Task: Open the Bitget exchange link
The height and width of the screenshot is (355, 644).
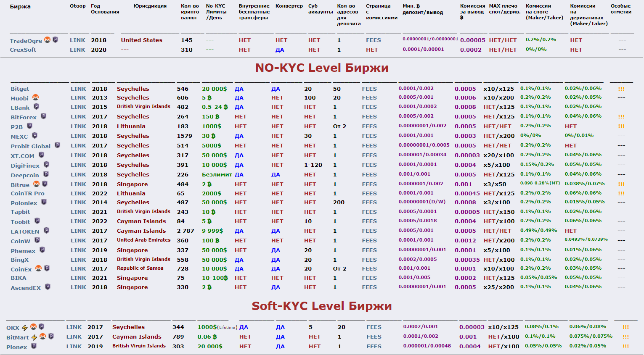Action: coord(20,89)
